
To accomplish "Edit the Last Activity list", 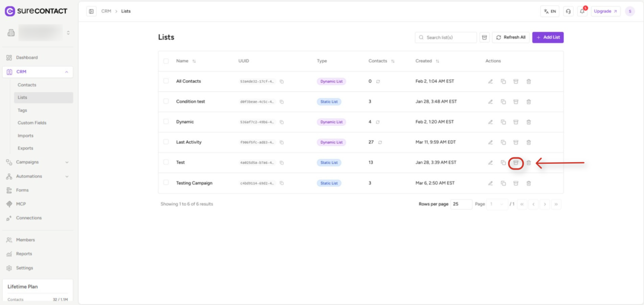I will 491,142.
